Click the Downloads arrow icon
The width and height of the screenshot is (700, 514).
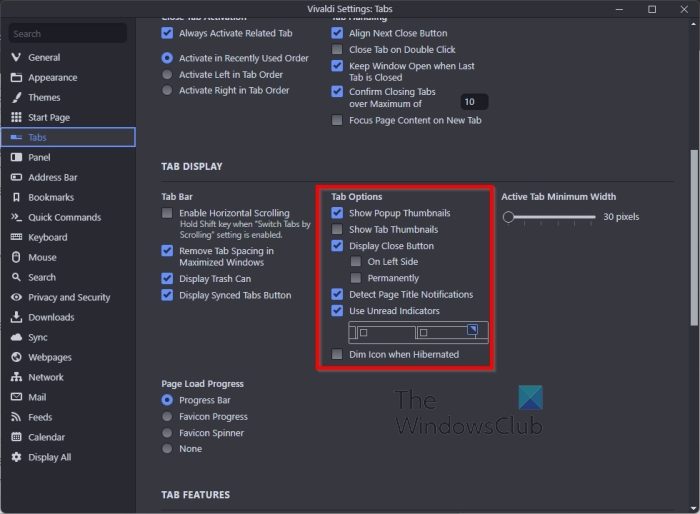(16, 317)
